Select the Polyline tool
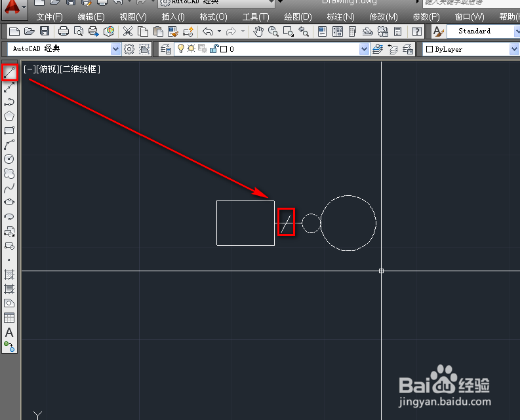Image resolution: width=520 pixels, height=420 pixels. [9, 102]
